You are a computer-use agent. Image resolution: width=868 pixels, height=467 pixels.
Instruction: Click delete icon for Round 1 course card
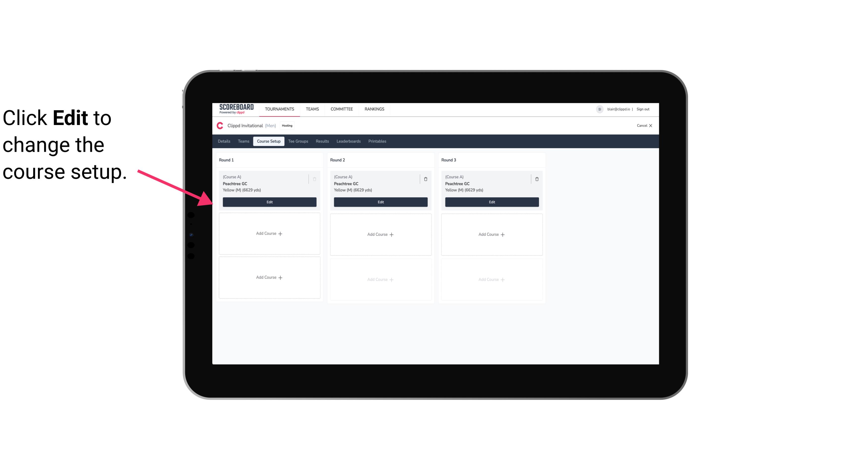(x=315, y=179)
